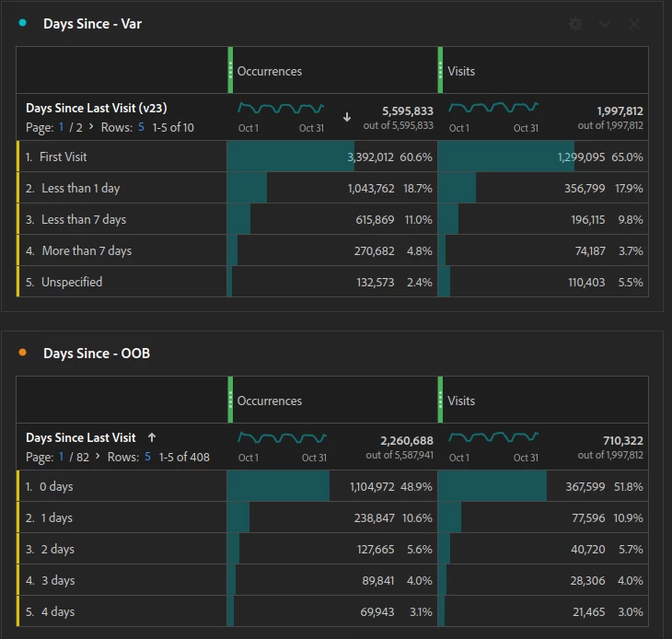Click ascending sort arrow next to Days Since Last Visit
The width and height of the screenshot is (672, 639).
(152, 437)
